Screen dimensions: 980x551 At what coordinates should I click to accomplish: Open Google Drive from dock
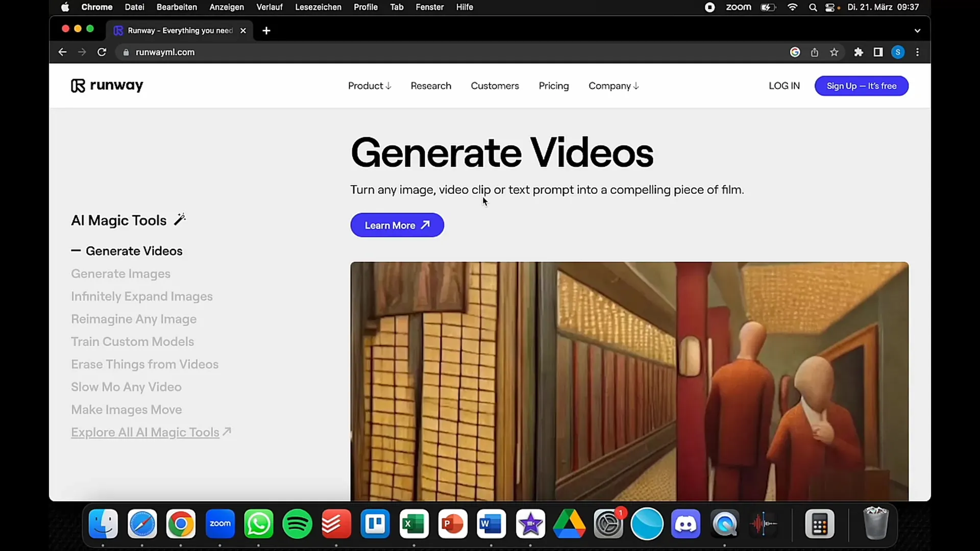(x=570, y=523)
